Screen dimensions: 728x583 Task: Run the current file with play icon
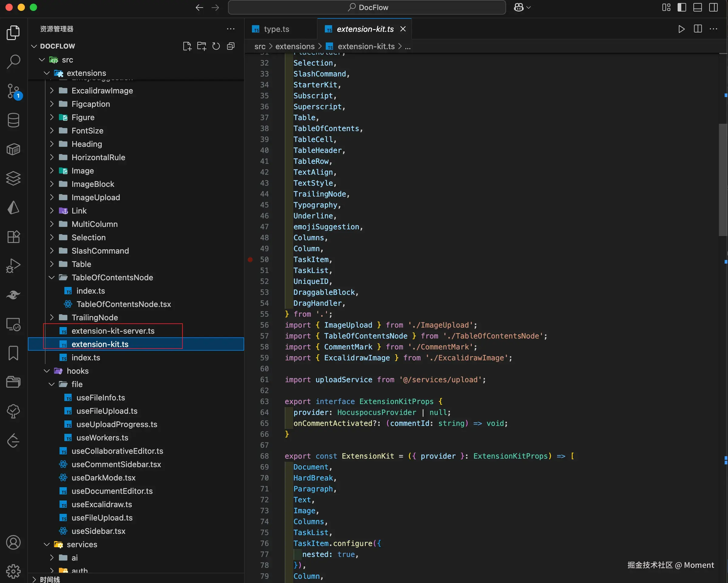coord(682,29)
